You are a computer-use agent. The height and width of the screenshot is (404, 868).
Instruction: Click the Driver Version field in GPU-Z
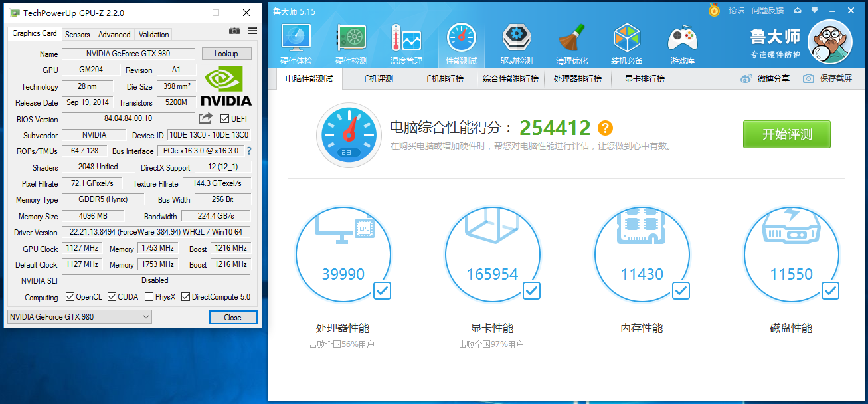(x=156, y=232)
